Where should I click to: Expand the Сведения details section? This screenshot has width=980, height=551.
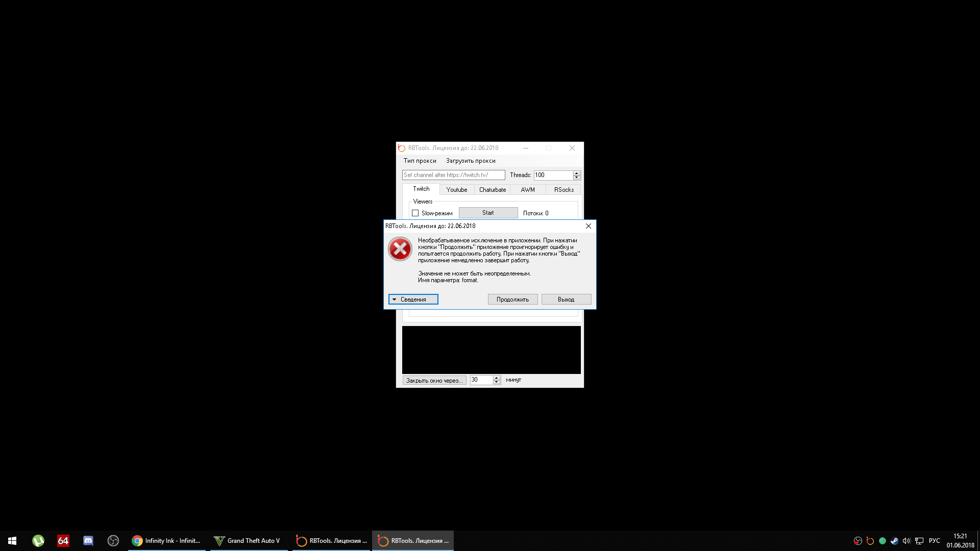coord(413,299)
